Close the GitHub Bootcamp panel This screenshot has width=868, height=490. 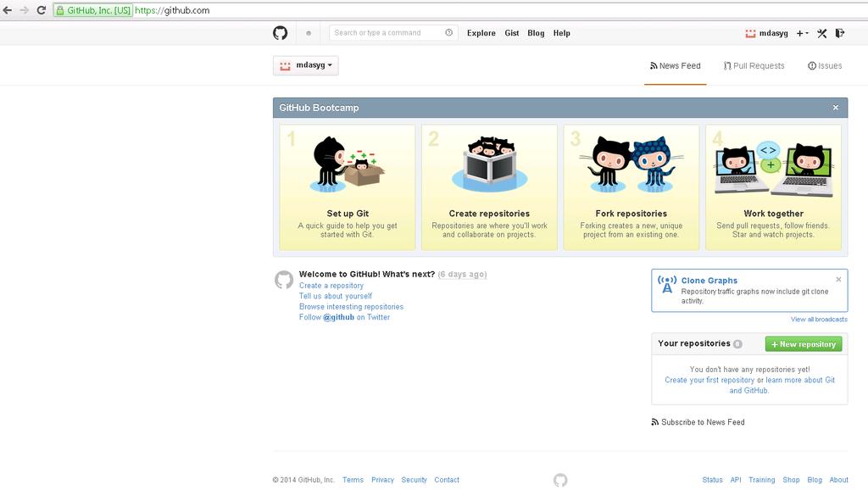pyautogui.click(x=836, y=108)
